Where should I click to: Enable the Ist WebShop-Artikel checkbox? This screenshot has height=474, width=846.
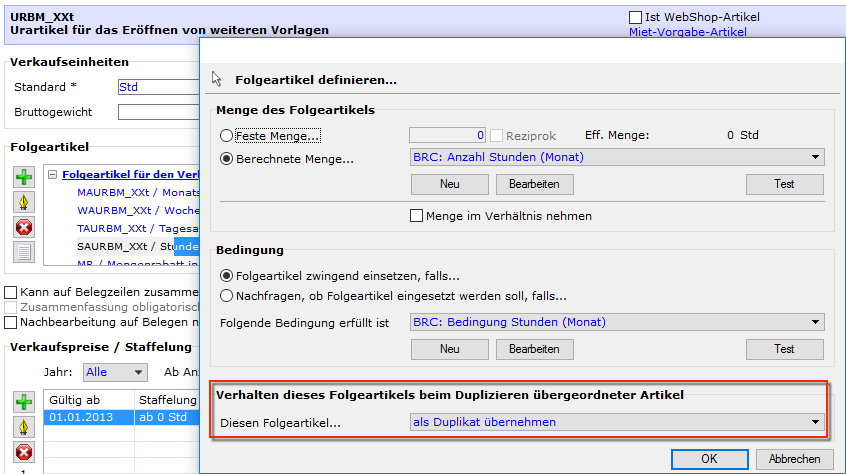pyautogui.click(x=635, y=17)
